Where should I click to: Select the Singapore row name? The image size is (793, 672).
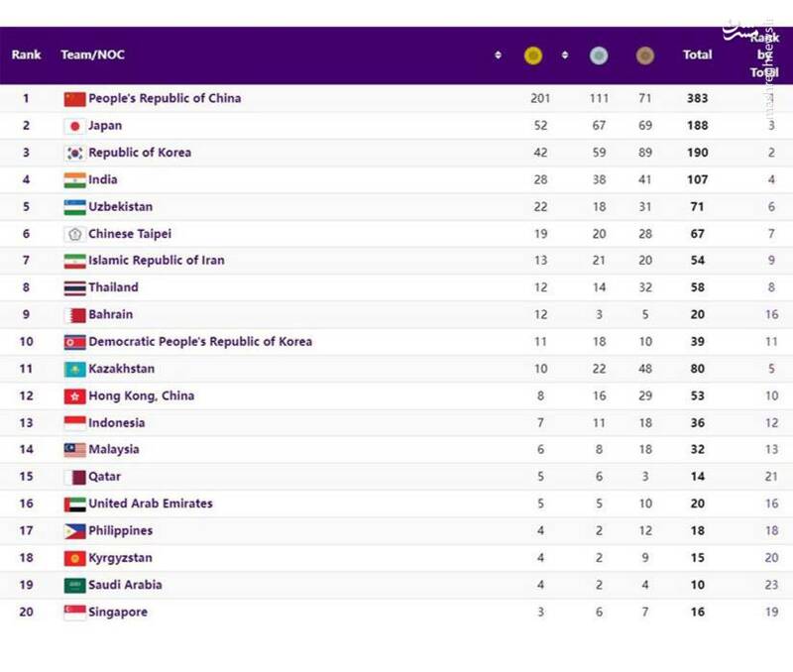pyautogui.click(x=118, y=613)
